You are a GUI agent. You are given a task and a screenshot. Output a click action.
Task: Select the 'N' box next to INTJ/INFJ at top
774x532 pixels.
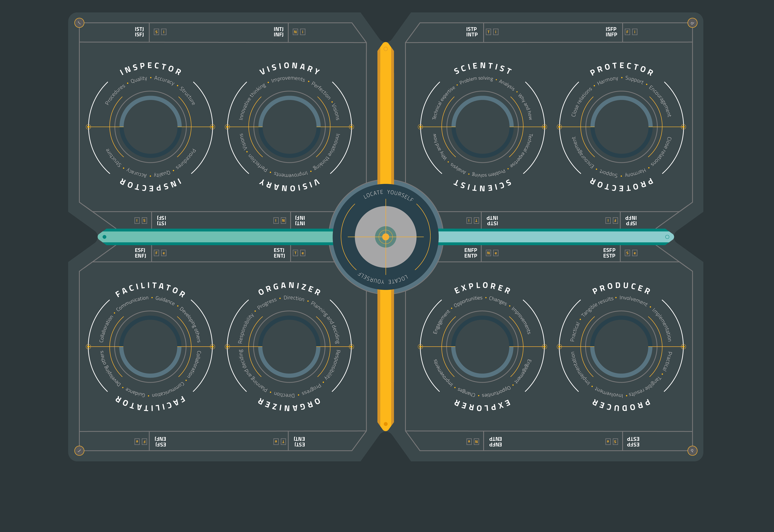click(x=295, y=32)
